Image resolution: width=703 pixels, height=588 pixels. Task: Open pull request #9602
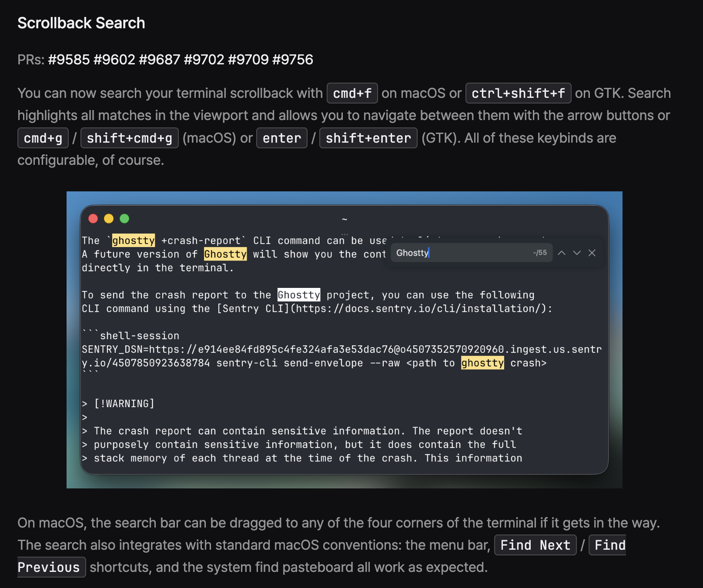[x=114, y=60]
